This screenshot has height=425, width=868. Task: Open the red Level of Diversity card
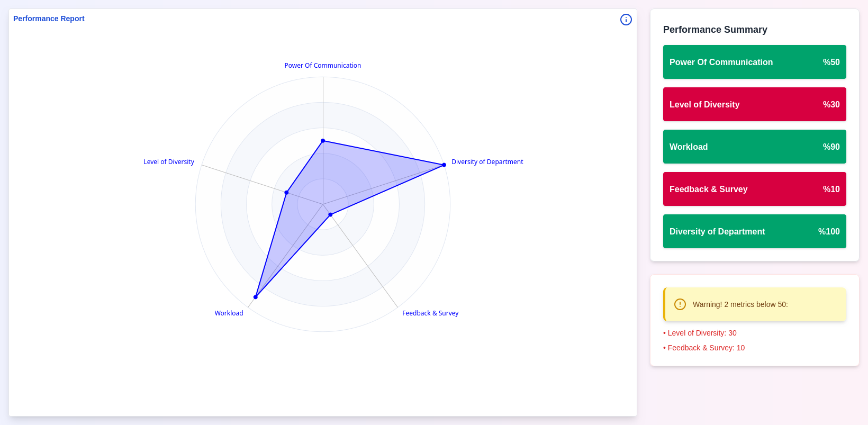[754, 104]
